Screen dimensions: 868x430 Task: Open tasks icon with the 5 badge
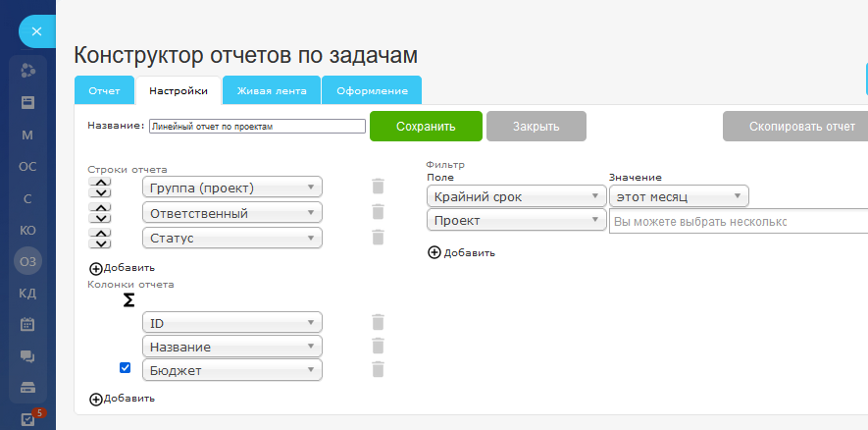click(27, 419)
